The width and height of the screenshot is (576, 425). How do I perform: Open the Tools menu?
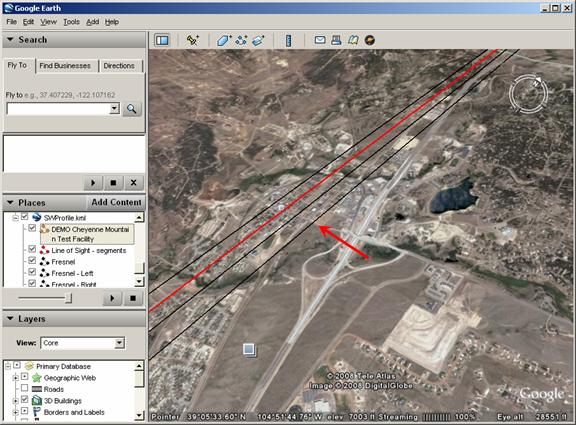(71, 22)
